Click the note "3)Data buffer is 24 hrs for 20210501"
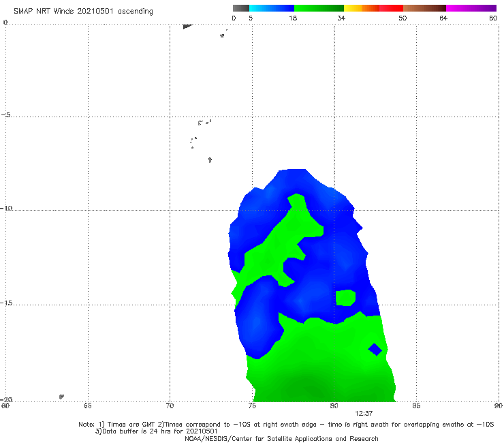The height and width of the screenshot is (443, 504). (156, 431)
